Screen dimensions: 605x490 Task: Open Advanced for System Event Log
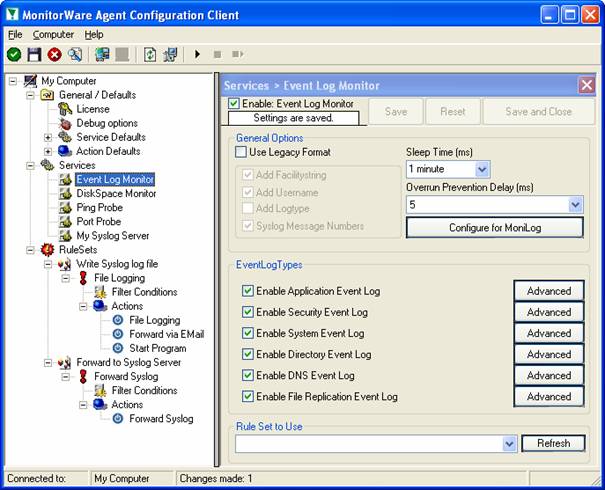(x=549, y=333)
